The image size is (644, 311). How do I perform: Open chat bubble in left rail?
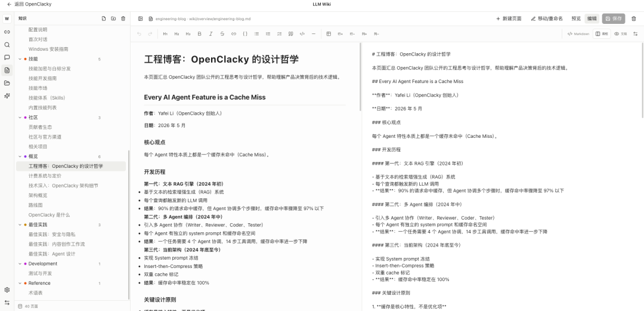point(7,57)
